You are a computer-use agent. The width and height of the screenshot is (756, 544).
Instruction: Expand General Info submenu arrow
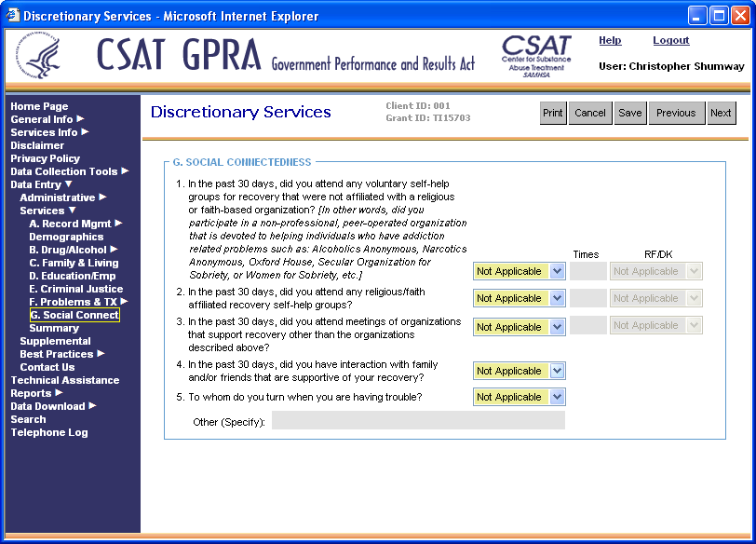(x=80, y=119)
